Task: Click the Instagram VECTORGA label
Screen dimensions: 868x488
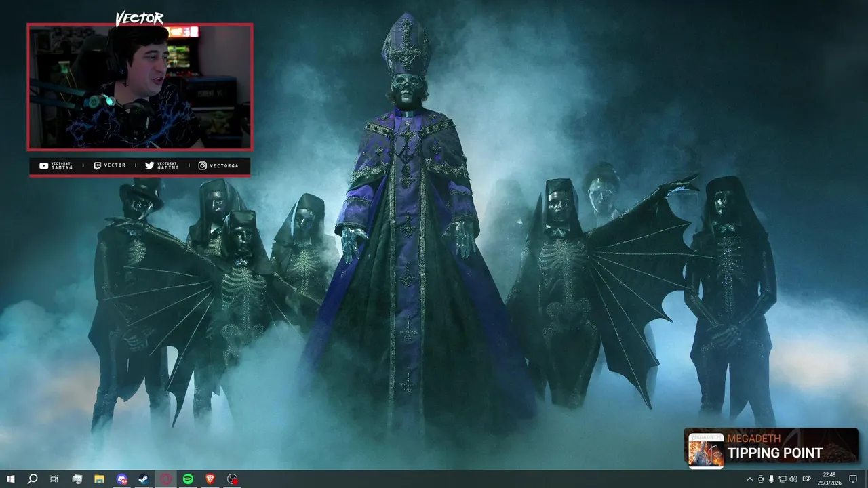Action: click(x=218, y=165)
